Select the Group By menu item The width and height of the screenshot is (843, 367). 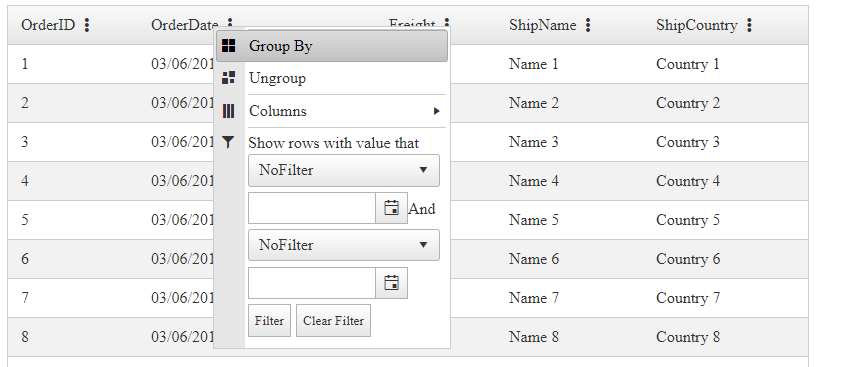tap(332, 46)
